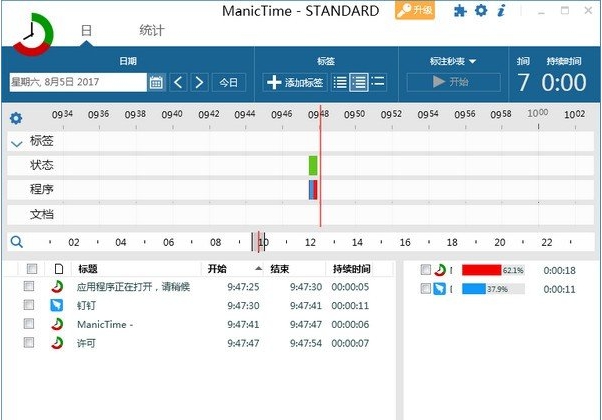
Task: Click the magnifier icon on day timeline
Action: pyautogui.click(x=17, y=242)
